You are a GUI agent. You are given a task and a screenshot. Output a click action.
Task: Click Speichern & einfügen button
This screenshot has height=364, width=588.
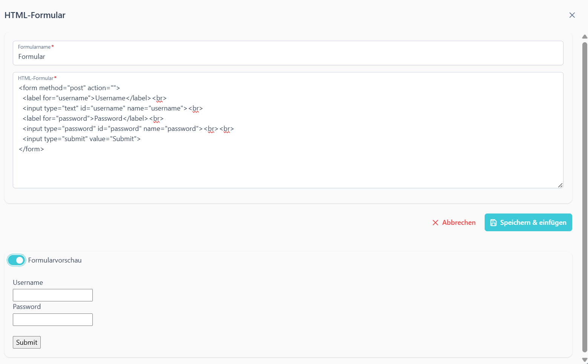(x=528, y=223)
